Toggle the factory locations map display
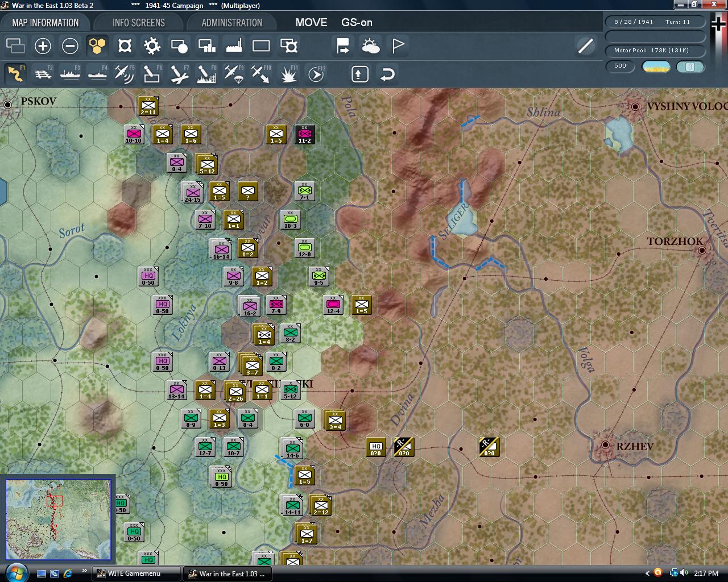This screenshot has height=582, width=728. (x=234, y=46)
